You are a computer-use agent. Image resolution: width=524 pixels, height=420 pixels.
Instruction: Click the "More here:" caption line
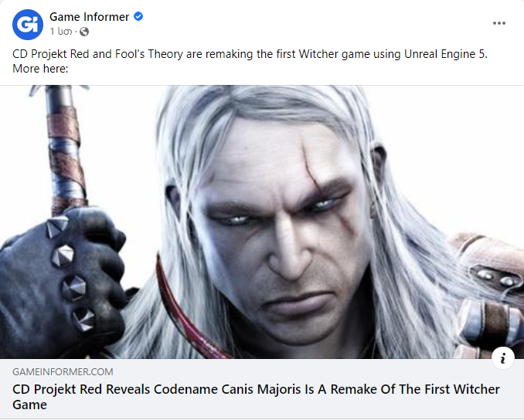(x=40, y=69)
